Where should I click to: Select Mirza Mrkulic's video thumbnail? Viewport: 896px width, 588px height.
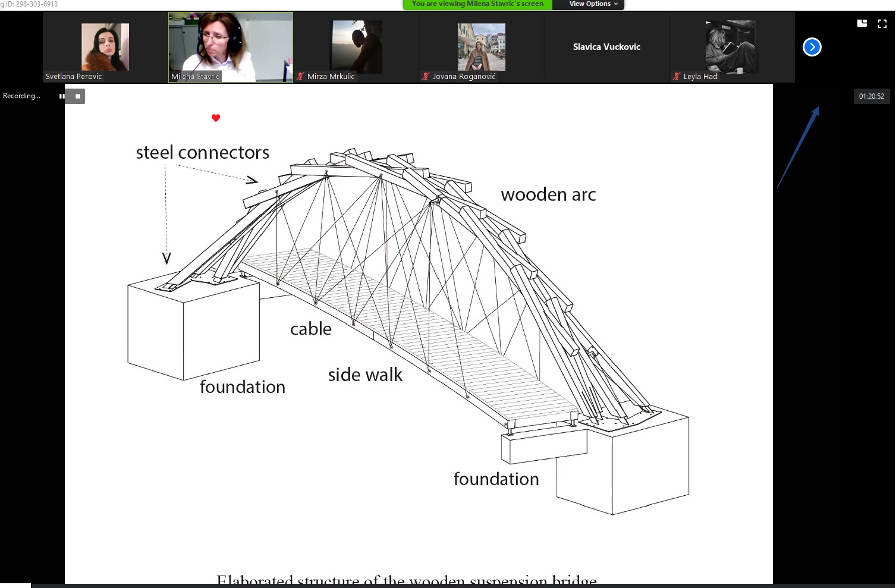click(x=356, y=47)
